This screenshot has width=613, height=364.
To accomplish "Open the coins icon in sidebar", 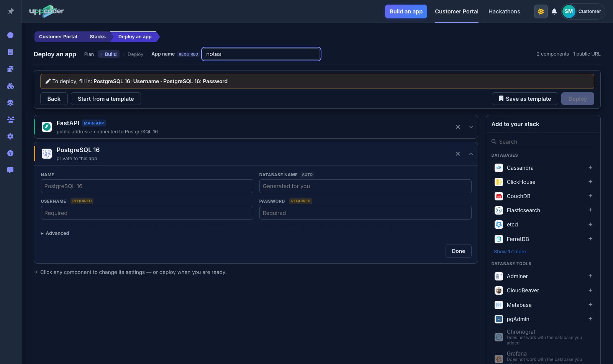I will tap(10, 69).
